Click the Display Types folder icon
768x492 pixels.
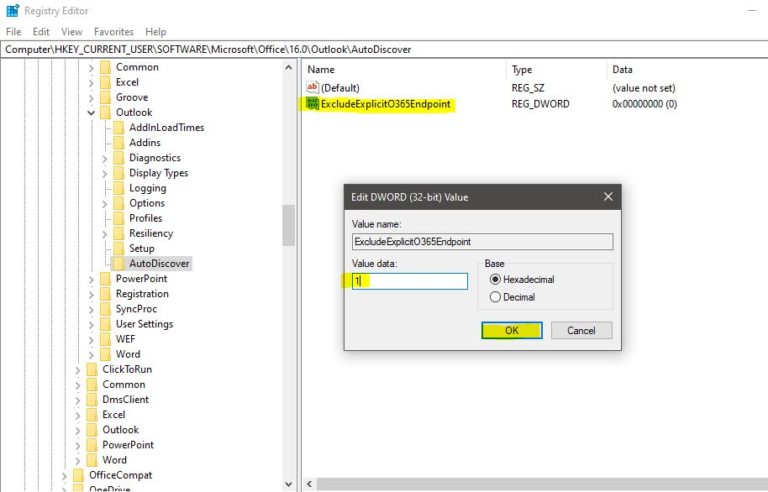click(119, 173)
